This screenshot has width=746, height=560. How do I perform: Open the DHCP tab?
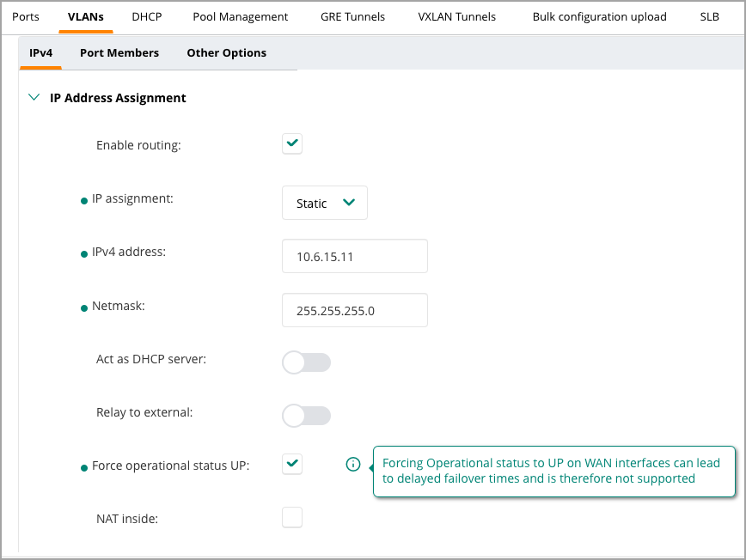tap(146, 16)
